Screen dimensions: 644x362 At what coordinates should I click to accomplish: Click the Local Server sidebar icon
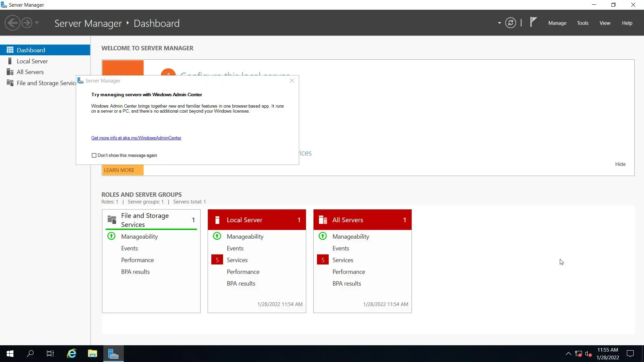tap(10, 61)
